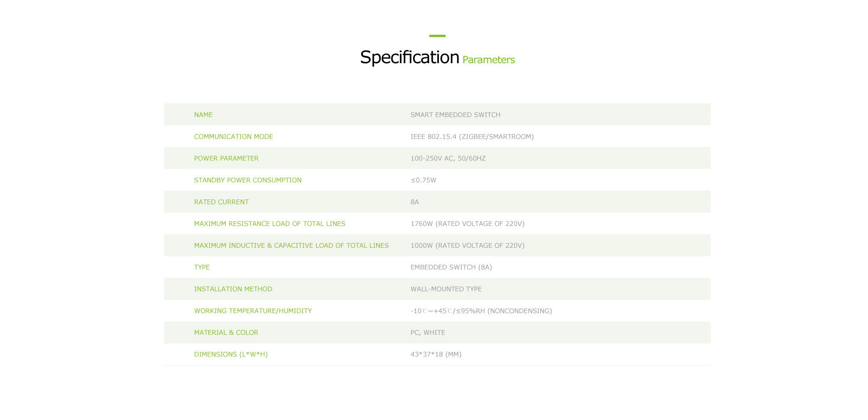The height and width of the screenshot is (420, 868).
Task: Select the COMMUNICATION MODE label
Action: coord(233,136)
